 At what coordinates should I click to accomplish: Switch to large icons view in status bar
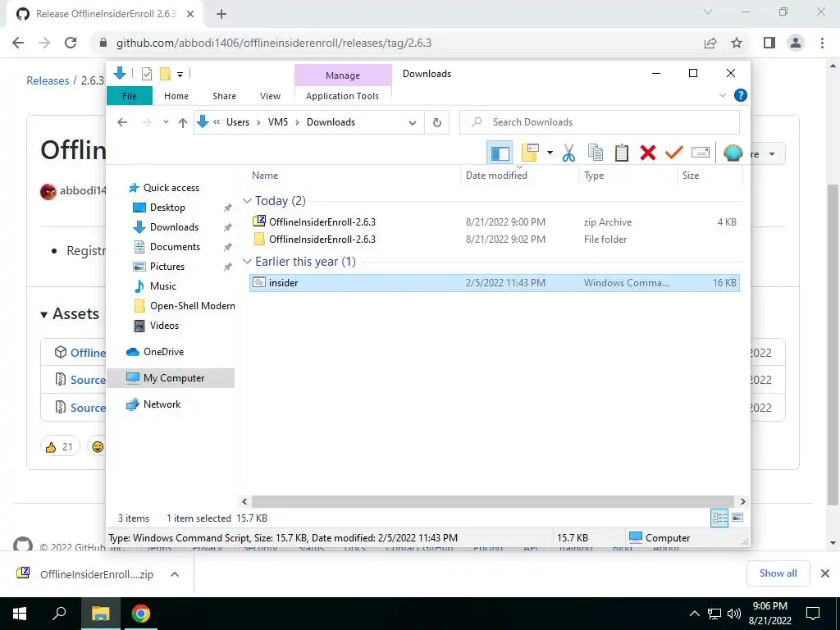pos(737,518)
